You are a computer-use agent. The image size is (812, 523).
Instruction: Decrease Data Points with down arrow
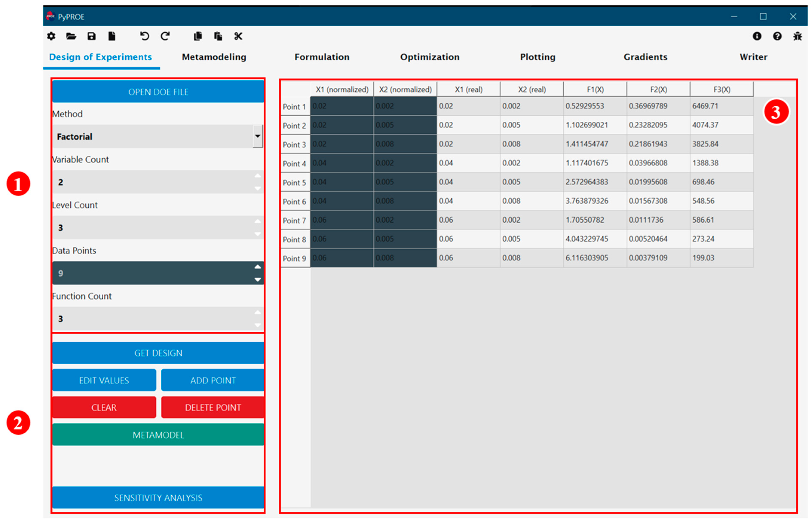(257, 280)
